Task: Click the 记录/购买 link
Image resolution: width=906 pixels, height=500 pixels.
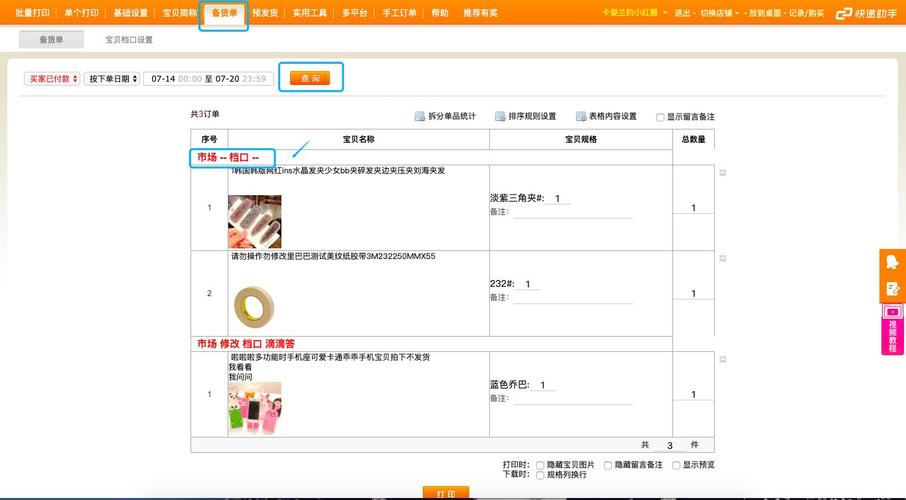Action: 807,13
